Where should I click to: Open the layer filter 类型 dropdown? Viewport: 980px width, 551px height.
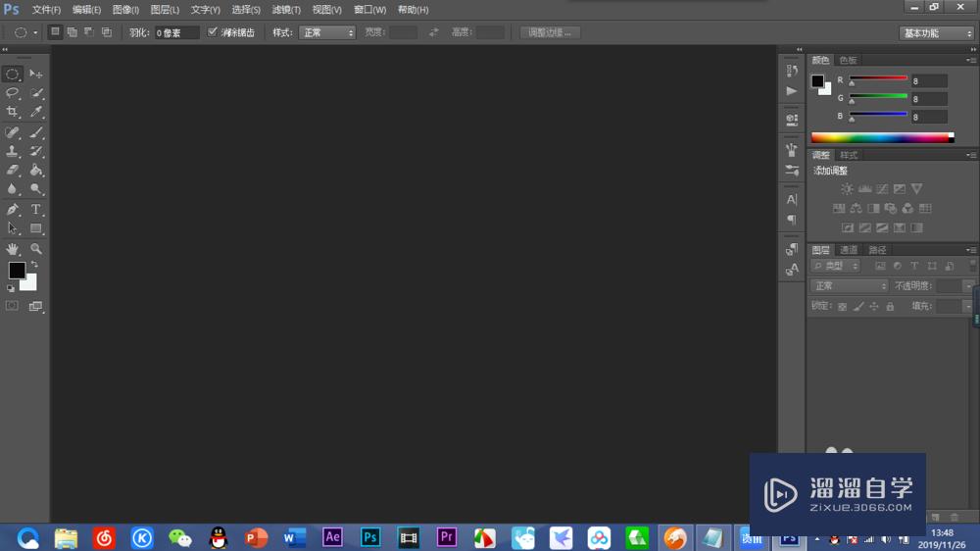click(x=836, y=266)
